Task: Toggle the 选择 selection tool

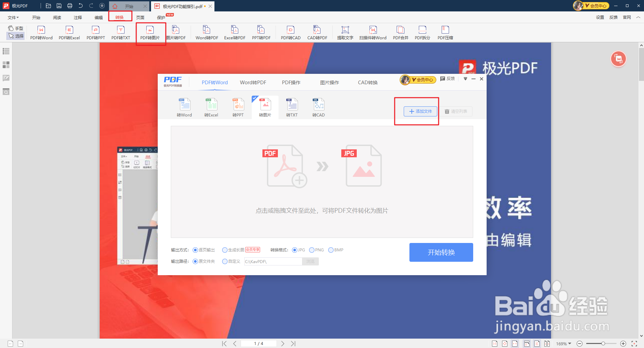Action: click(16, 36)
